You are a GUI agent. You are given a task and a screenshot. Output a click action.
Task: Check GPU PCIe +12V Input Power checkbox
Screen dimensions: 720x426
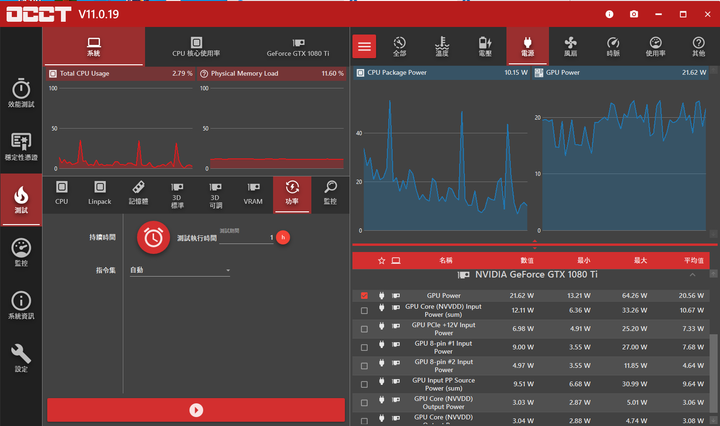coord(364,329)
